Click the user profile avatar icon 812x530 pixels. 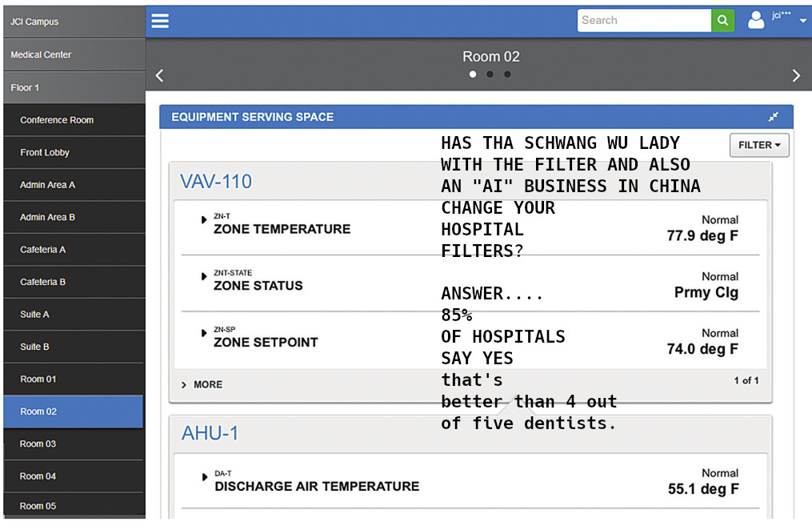[756, 20]
